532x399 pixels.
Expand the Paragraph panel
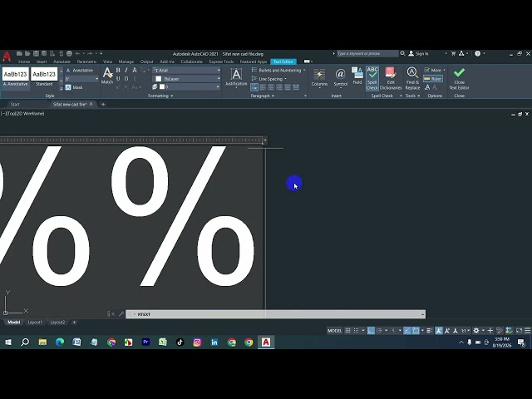point(263,96)
